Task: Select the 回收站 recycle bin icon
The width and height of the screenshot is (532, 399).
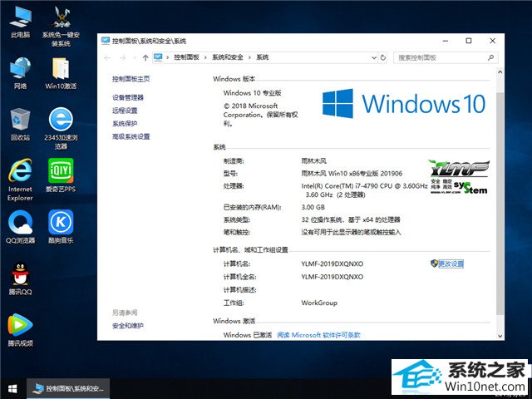Action: click(x=20, y=124)
